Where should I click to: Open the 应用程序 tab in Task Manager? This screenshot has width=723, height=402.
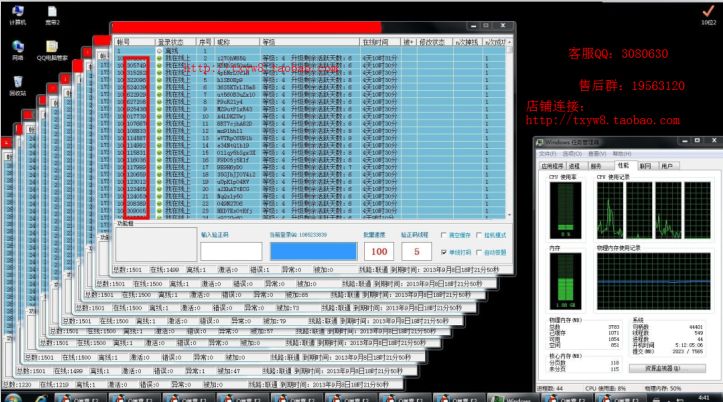coord(552,166)
